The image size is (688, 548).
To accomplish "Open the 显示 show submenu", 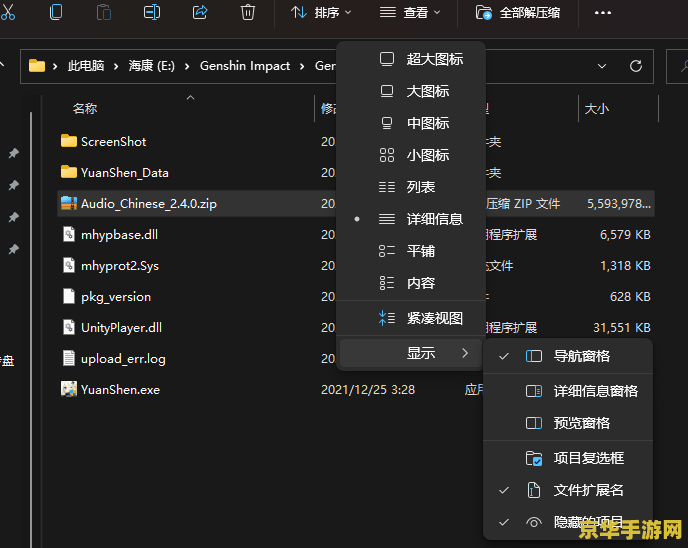I will click(411, 353).
